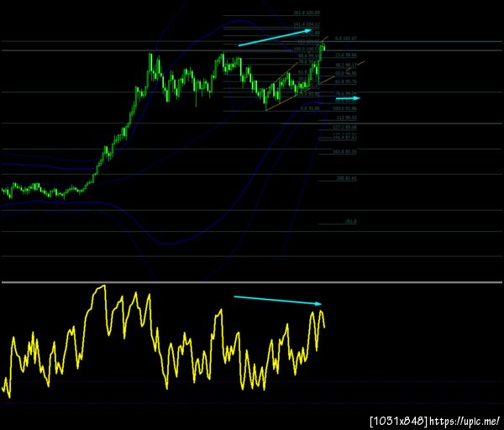Click the gray separator bar above oscillator panel
504x430 pixels.
252,282
